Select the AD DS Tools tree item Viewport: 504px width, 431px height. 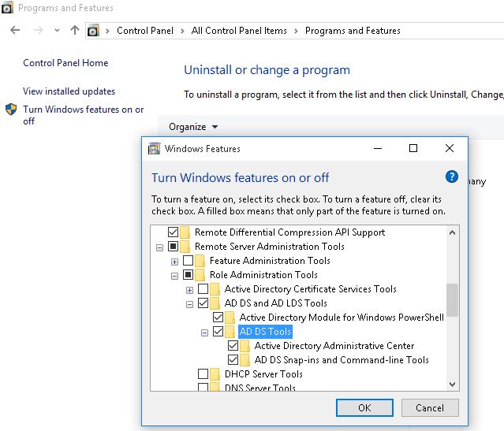click(x=265, y=332)
